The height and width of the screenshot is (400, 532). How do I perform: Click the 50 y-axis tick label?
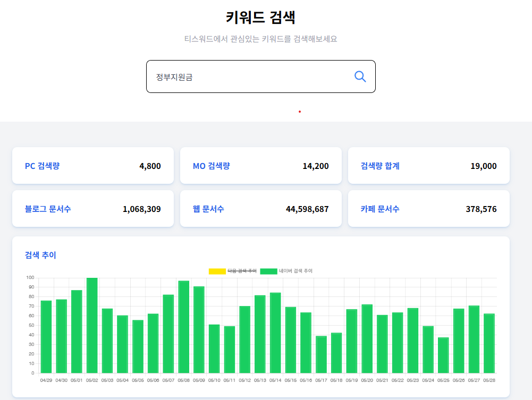tap(31, 326)
